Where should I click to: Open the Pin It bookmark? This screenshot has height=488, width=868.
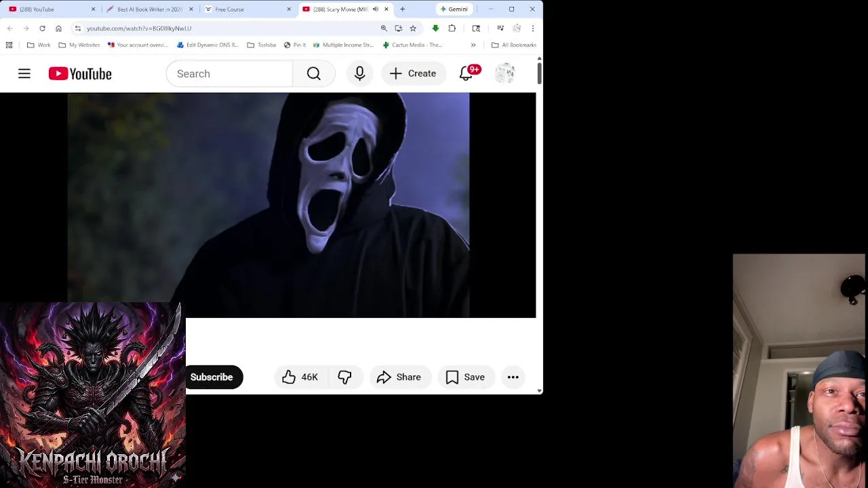click(x=295, y=45)
